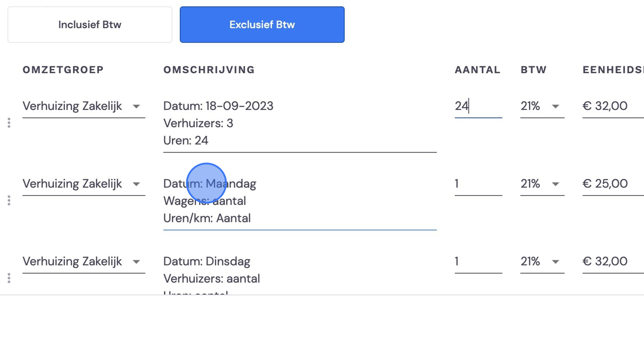Click the Aantal field in Maandag row
The image size is (644, 361).
[x=478, y=184]
